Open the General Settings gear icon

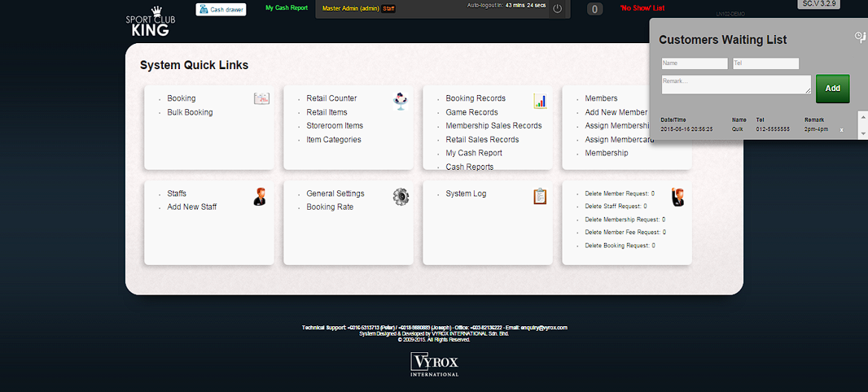401,196
